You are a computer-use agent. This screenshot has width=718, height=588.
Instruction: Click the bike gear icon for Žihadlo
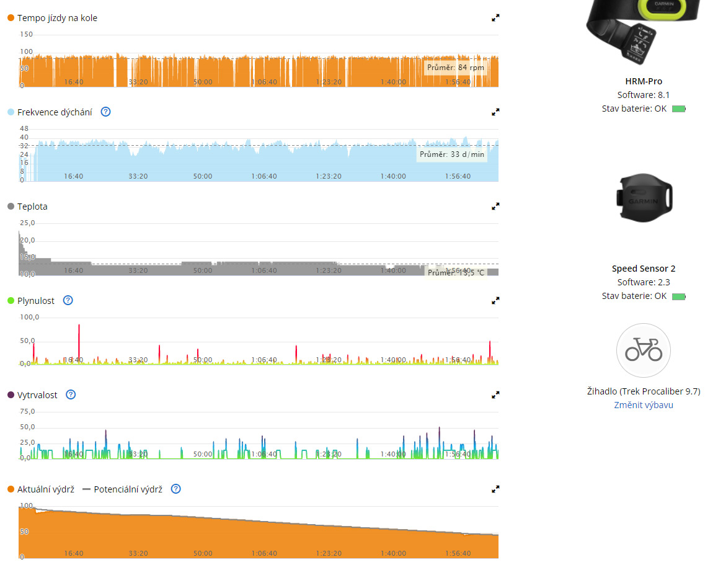point(644,351)
